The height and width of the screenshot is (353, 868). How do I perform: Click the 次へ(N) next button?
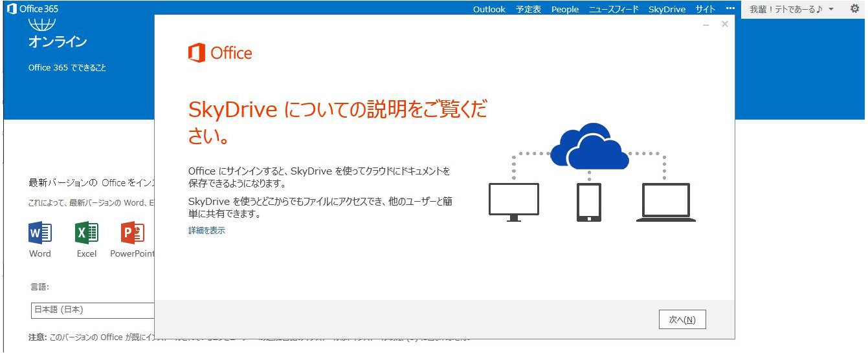coord(682,319)
